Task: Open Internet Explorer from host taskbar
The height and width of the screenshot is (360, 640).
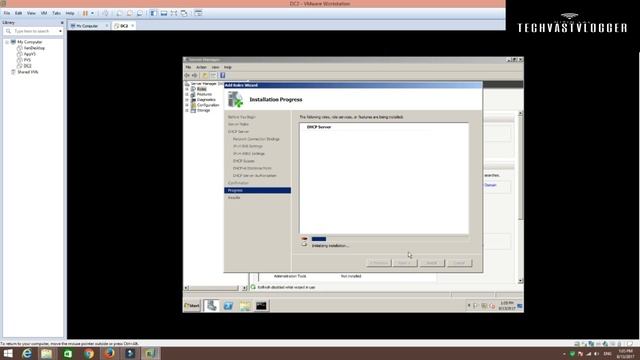Action: pos(27,353)
